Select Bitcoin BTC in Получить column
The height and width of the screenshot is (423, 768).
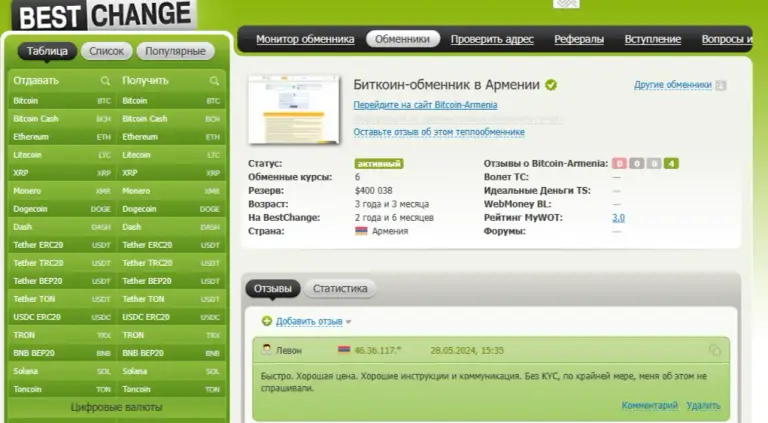(x=171, y=101)
